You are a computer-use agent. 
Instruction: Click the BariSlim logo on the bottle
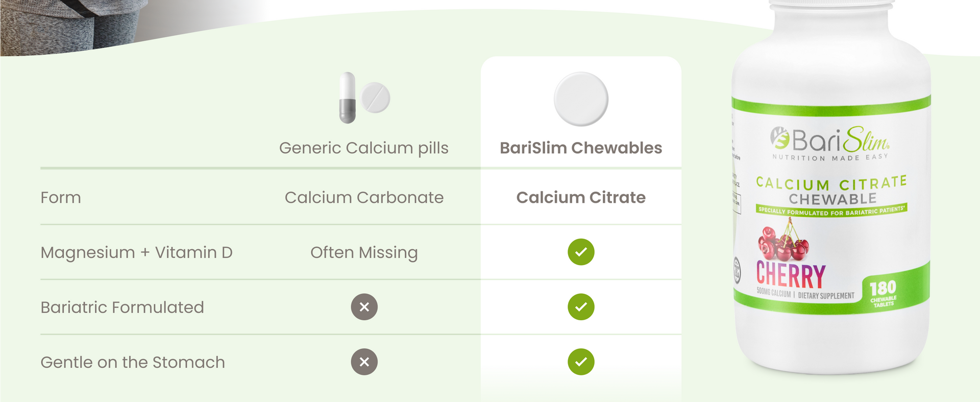click(830, 140)
